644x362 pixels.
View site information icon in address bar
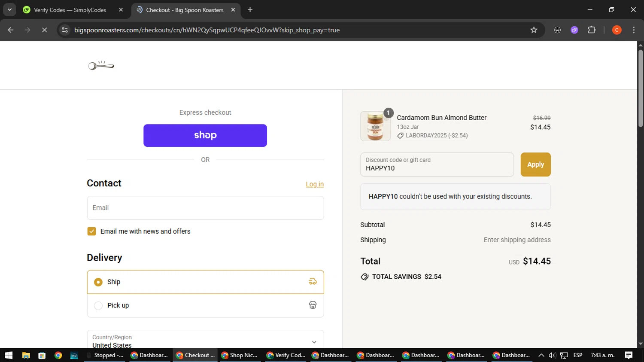click(x=65, y=30)
